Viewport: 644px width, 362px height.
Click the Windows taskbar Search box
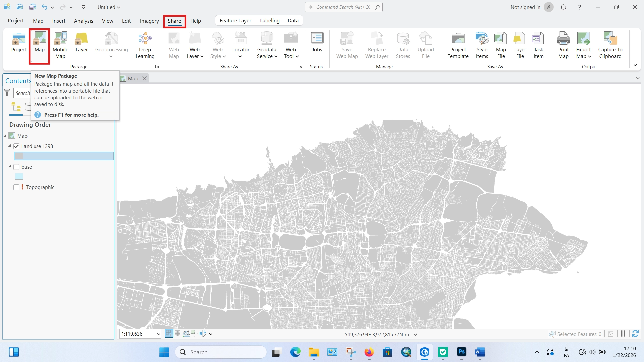221,352
